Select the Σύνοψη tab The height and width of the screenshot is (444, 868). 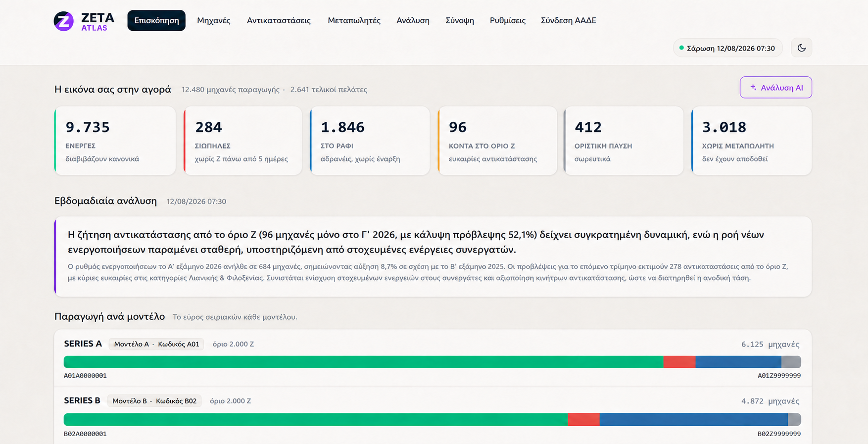pyautogui.click(x=460, y=20)
